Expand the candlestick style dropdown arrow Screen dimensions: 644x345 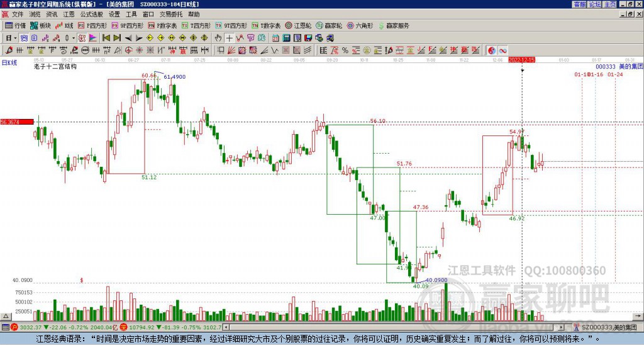click(74, 38)
